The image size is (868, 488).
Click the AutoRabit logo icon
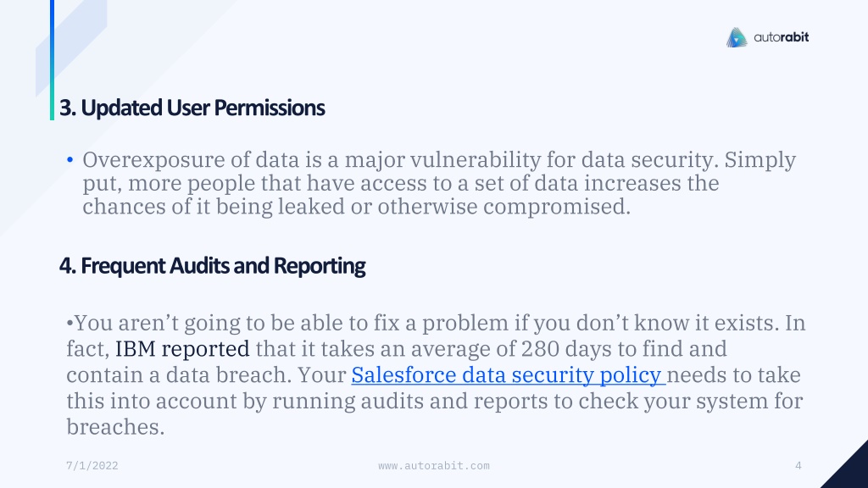pos(737,37)
